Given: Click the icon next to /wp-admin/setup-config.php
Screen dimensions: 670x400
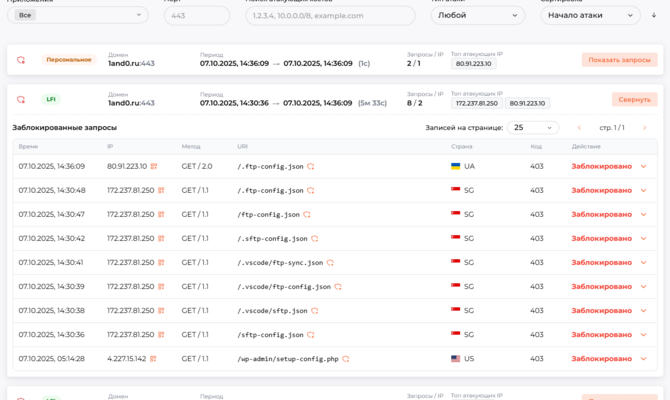Looking at the screenshot, I should coord(346,358).
